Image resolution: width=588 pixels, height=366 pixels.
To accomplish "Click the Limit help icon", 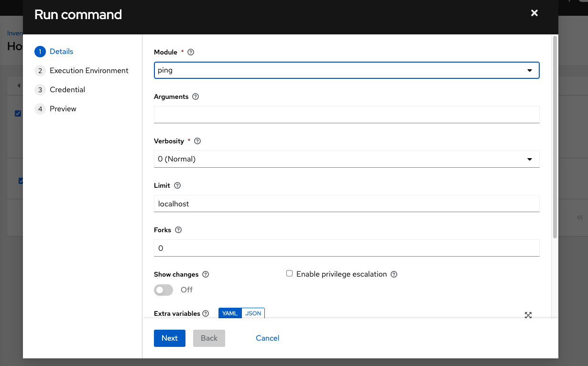I will (x=176, y=185).
